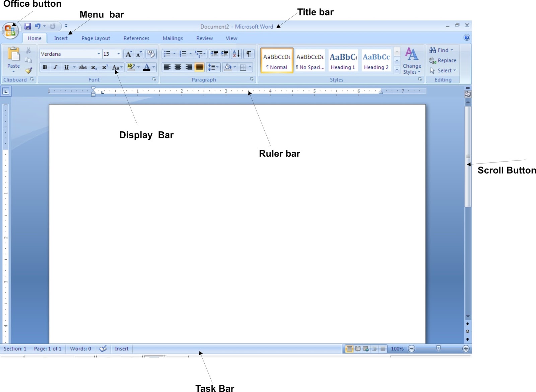The width and height of the screenshot is (536, 392).
Task: Apply the font color A button
Action: [x=146, y=67]
